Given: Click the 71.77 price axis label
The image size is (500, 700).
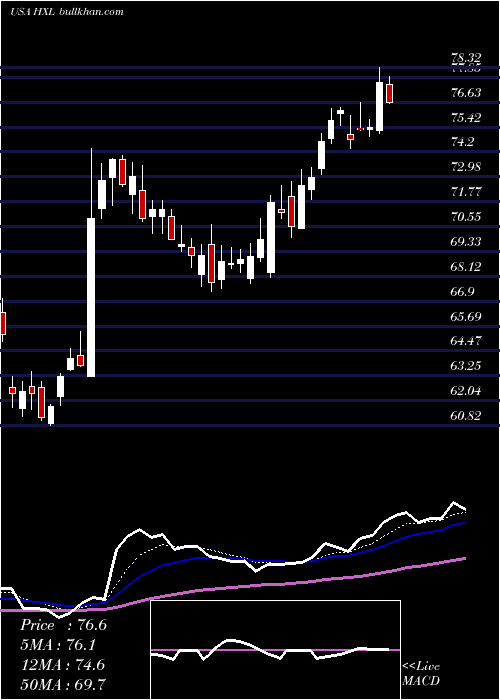Looking at the screenshot, I should tap(466, 192).
